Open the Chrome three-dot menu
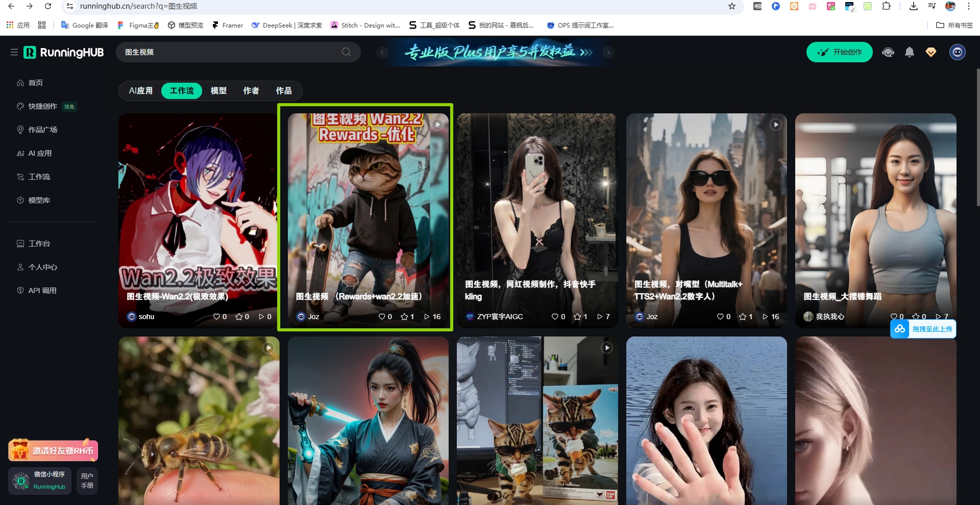 click(x=969, y=6)
